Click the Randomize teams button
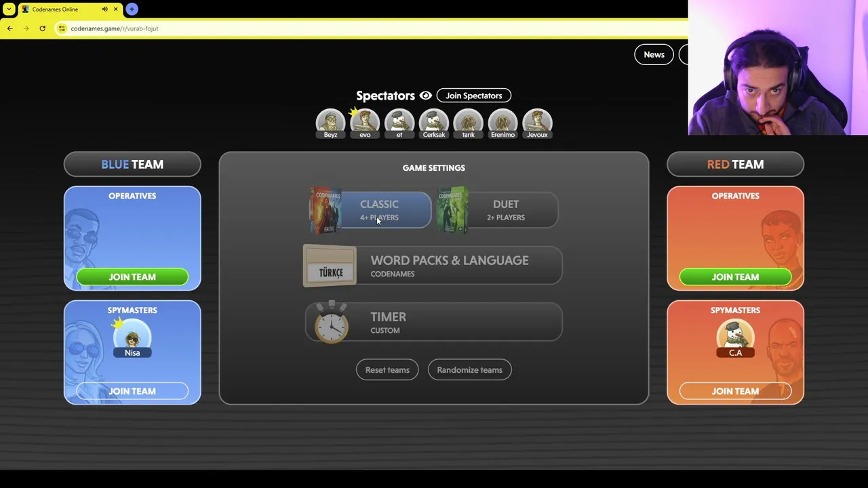 click(x=469, y=370)
